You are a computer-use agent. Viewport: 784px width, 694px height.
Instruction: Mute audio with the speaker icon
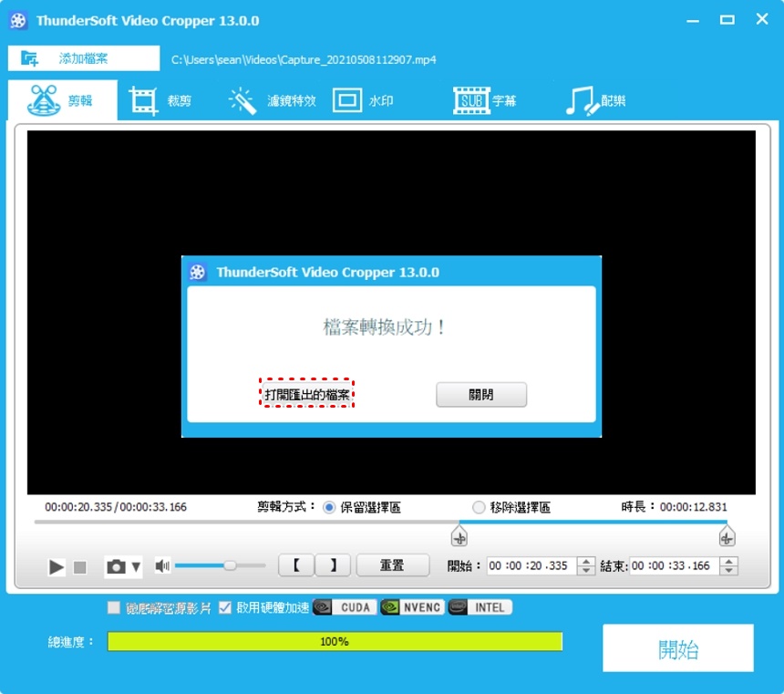coord(162,566)
